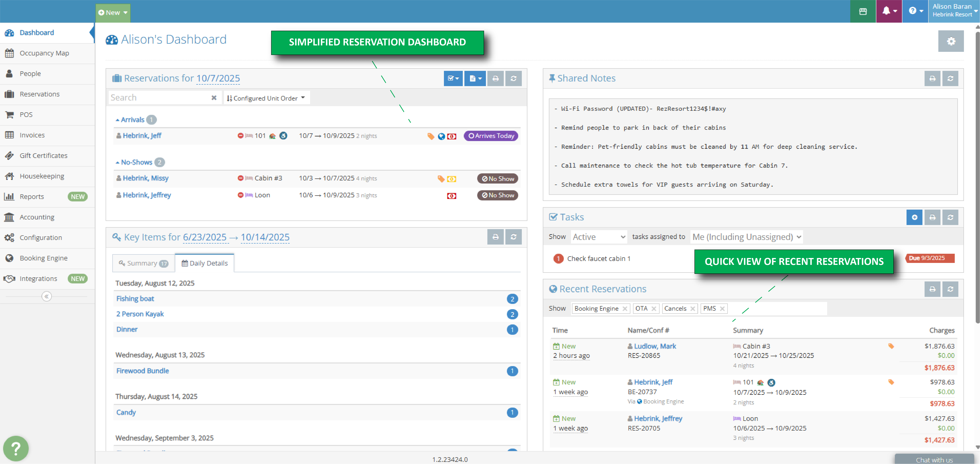The height and width of the screenshot is (464, 980).
Task: Print the Key Items panel
Action: 495,237
